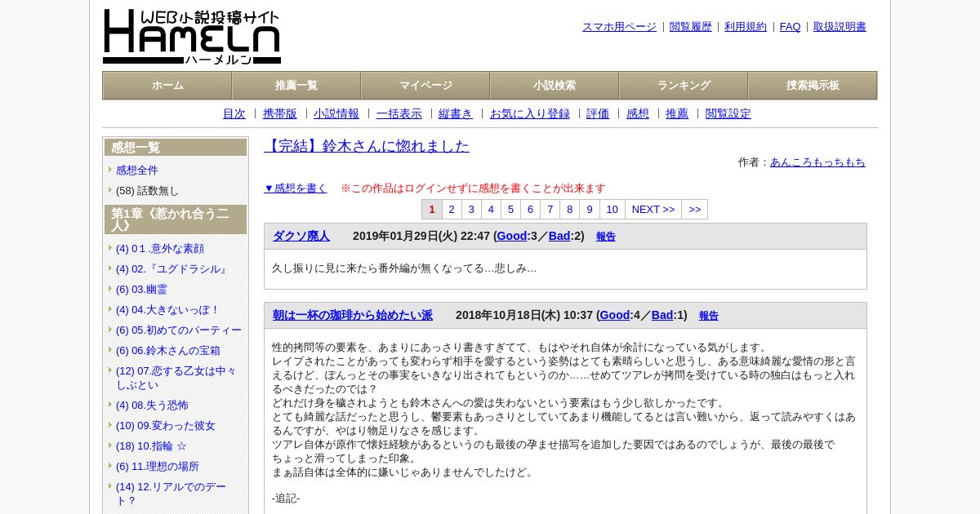Go to pagination page 2
980x514 pixels.
[452, 210]
